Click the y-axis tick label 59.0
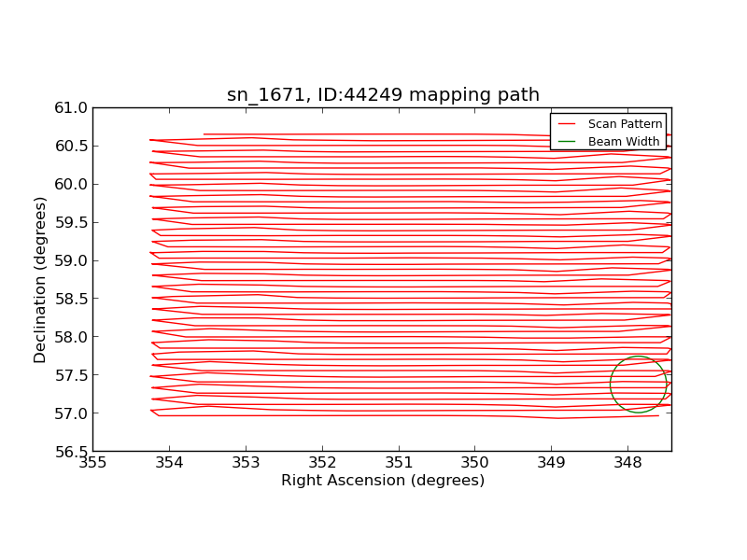747x560 pixels. click(71, 261)
